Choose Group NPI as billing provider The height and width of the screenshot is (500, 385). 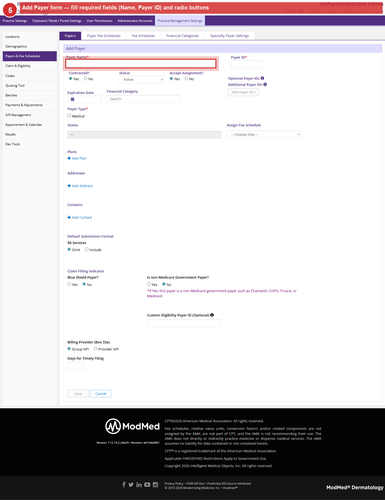tap(69, 349)
